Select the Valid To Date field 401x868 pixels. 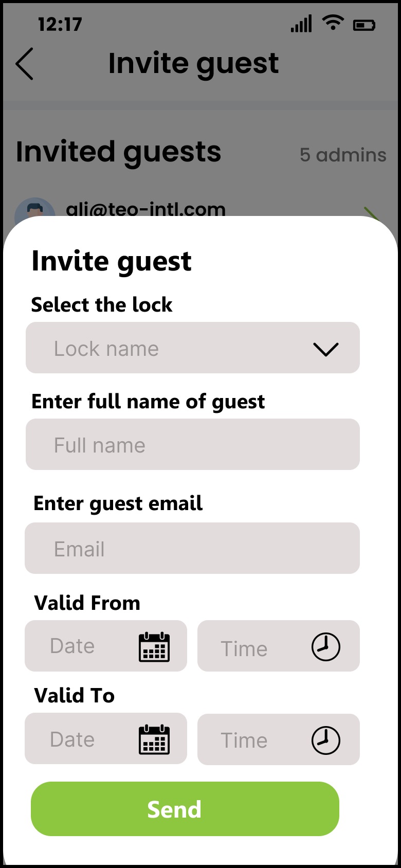point(77,739)
